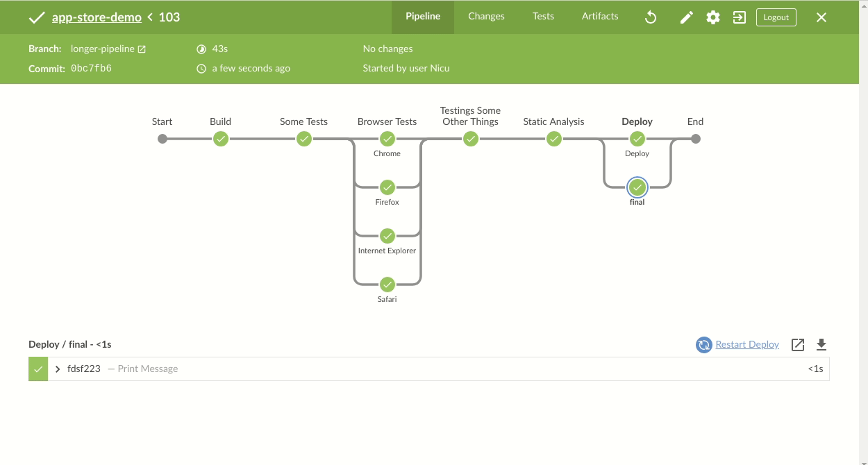Open the Artifacts tab
Viewport: 868px width, 465px height.
599,16
